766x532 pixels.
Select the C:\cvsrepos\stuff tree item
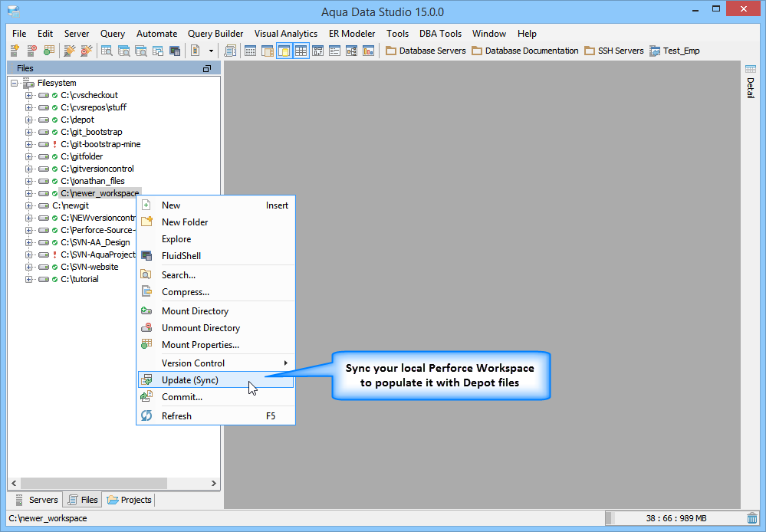coord(94,107)
